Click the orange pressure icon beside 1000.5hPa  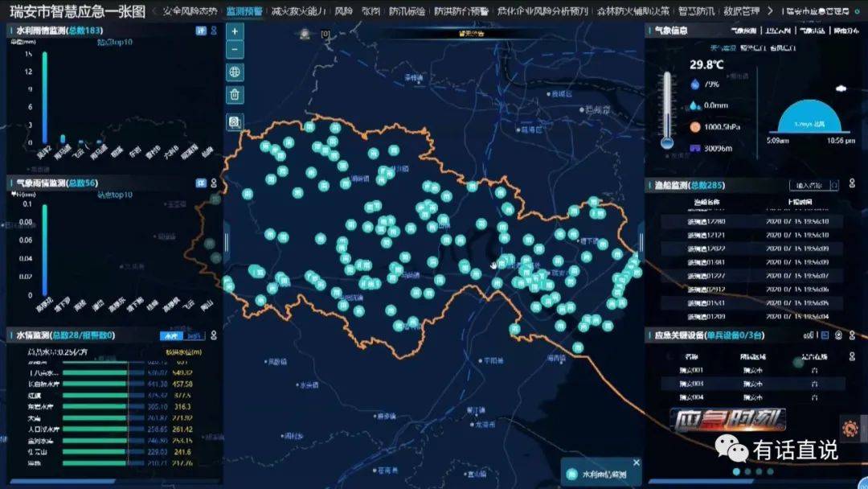coord(694,127)
